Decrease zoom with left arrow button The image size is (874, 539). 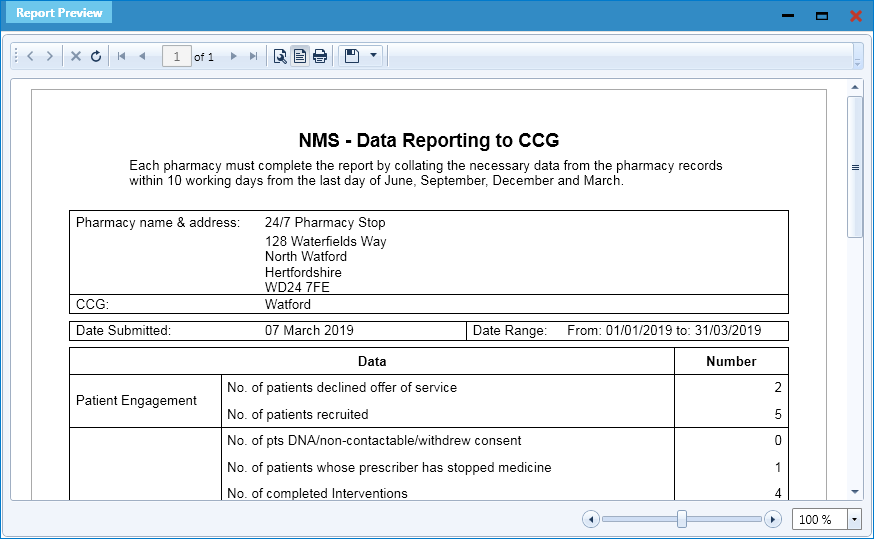591,519
